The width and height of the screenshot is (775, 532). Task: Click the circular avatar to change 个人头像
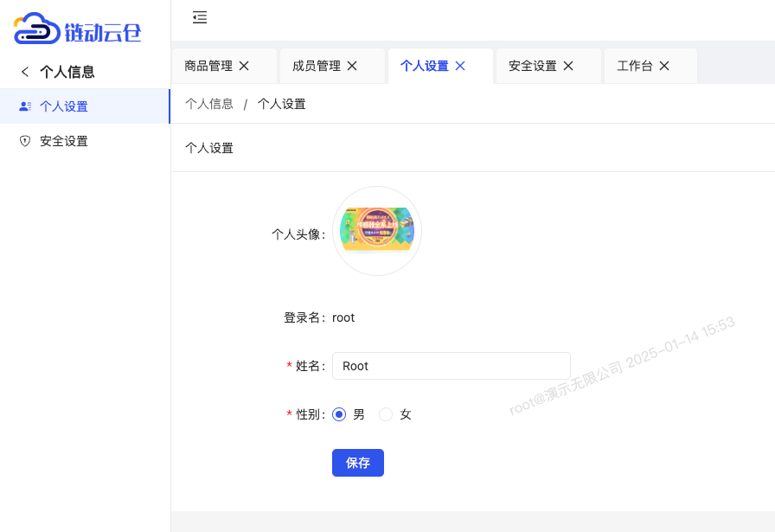coord(377,231)
